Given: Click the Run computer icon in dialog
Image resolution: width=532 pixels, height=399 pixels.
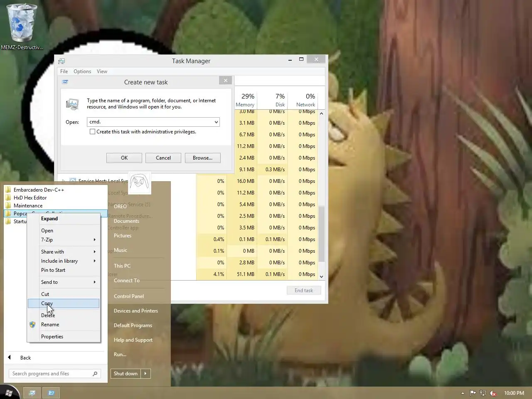Looking at the screenshot, I should (72, 104).
